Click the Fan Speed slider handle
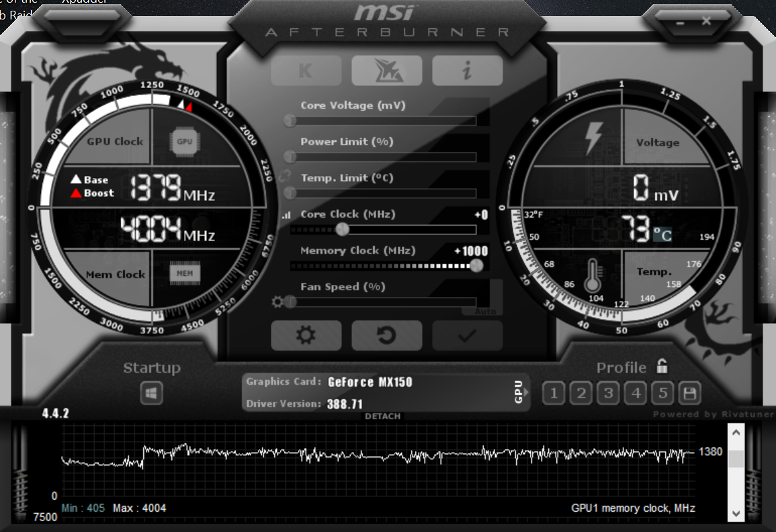This screenshot has height=532, width=776. click(290, 302)
